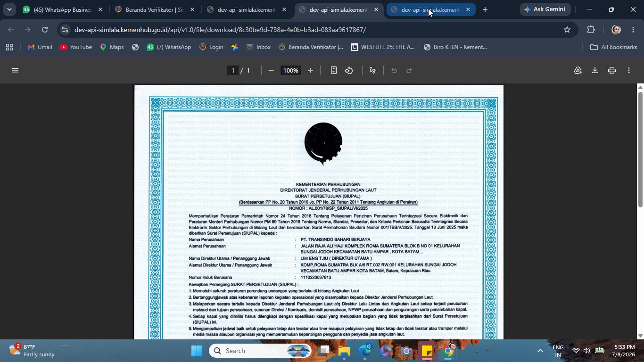Open the Chrome profile avatar
Screen dimensions: 644x362
coord(616,30)
